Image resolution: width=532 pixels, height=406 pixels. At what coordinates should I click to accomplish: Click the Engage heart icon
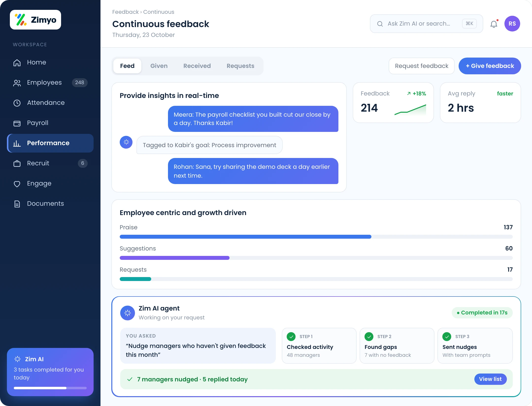pos(17,184)
